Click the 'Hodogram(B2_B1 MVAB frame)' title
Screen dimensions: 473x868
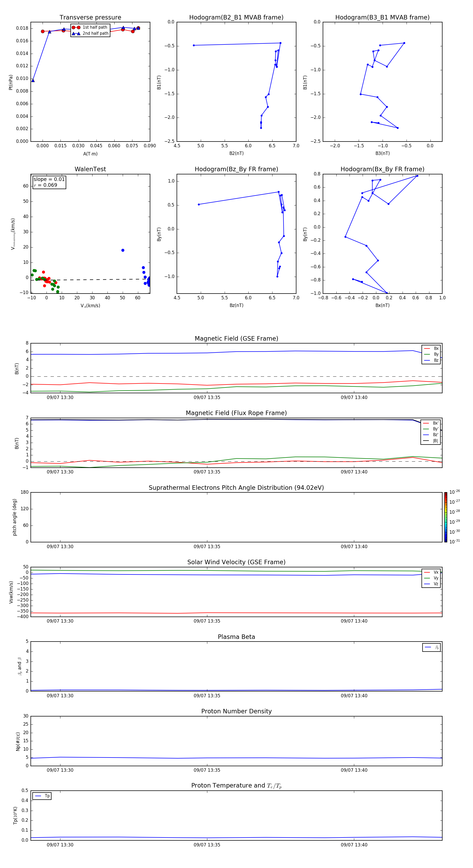click(x=236, y=18)
